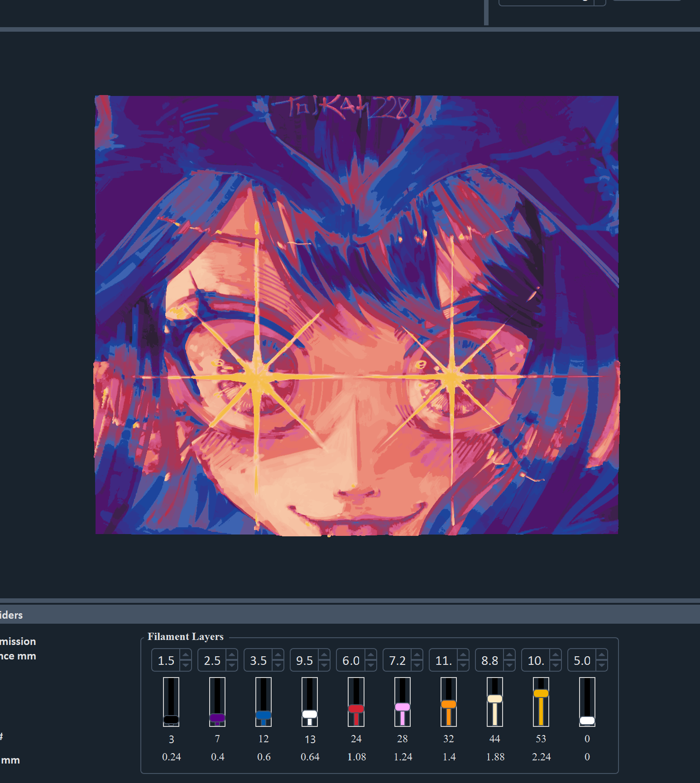Click the black filament slider handle
This screenshot has height=783, width=700.
click(x=171, y=719)
